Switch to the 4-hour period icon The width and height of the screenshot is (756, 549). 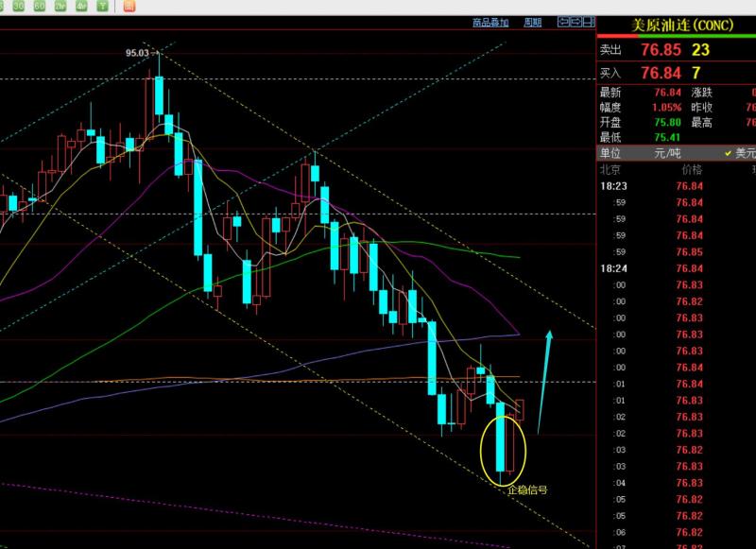click(x=81, y=6)
